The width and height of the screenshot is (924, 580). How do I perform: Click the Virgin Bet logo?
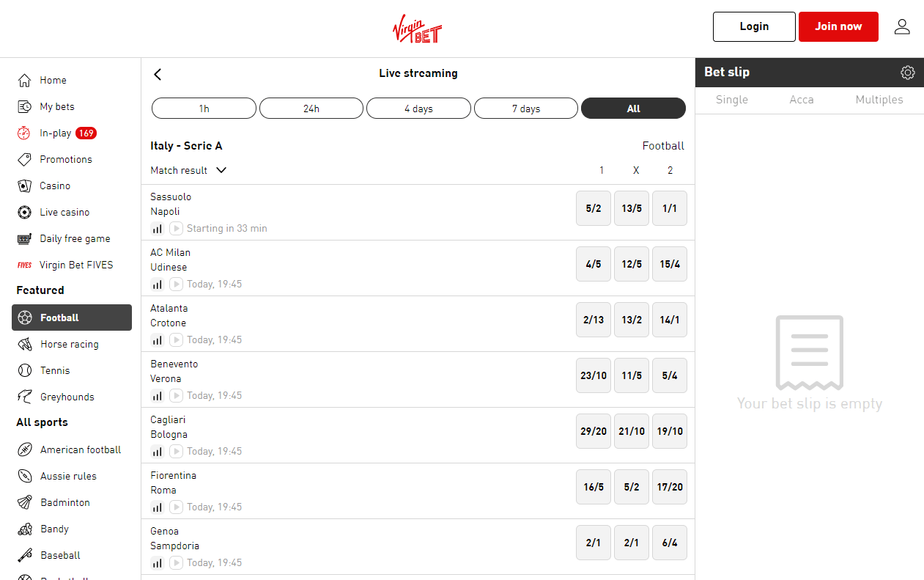pyautogui.click(x=417, y=29)
